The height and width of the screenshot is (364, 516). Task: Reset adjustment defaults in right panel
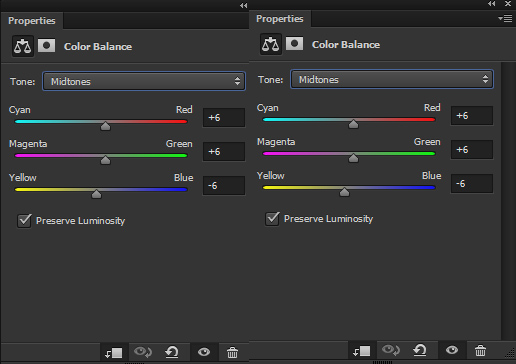coord(420,350)
